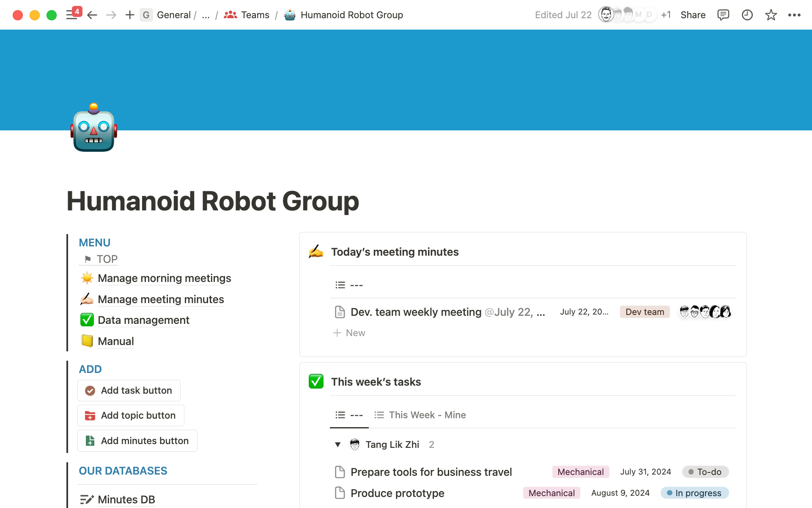Image resolution: width=812 pixels, height=508 pixels.
Task: Open notifications via sidebar icon with badge 4
Action: click(x=73, y=15)
